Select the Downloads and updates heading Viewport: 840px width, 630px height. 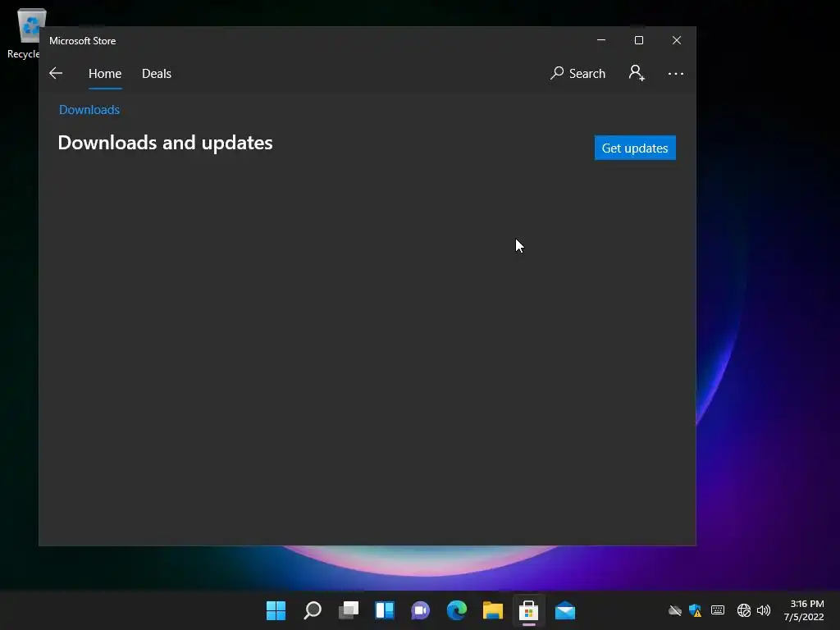click(165, 143)
